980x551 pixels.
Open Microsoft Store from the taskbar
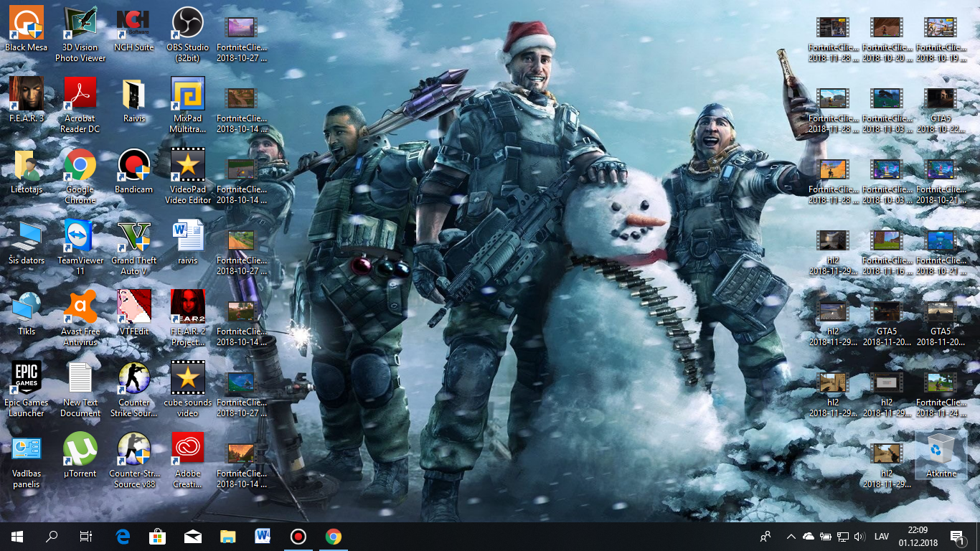tap(157, 537)
